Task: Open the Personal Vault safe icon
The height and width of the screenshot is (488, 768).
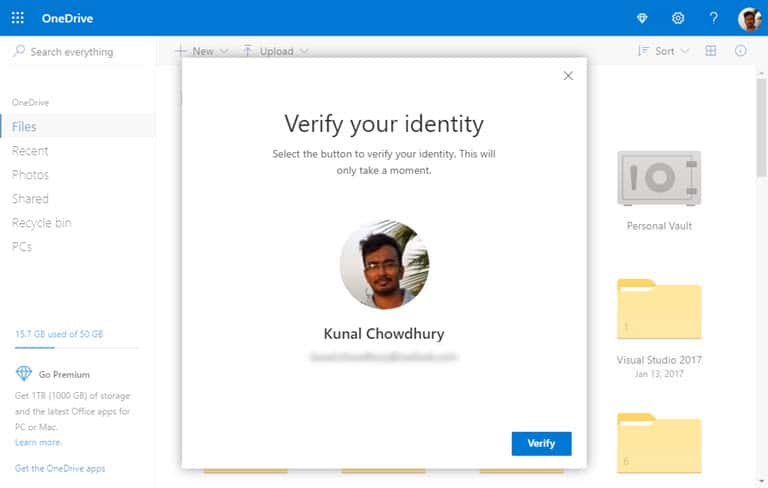Action: tap(659, 178)
